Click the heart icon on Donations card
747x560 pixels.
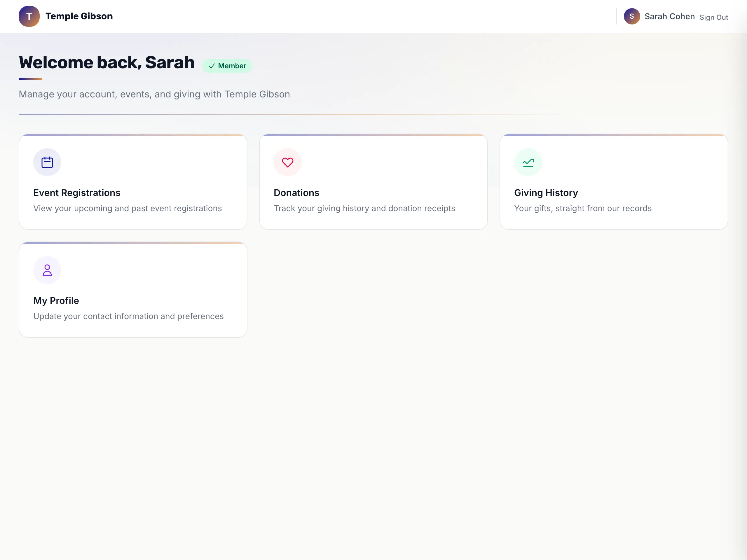point(288,162)
